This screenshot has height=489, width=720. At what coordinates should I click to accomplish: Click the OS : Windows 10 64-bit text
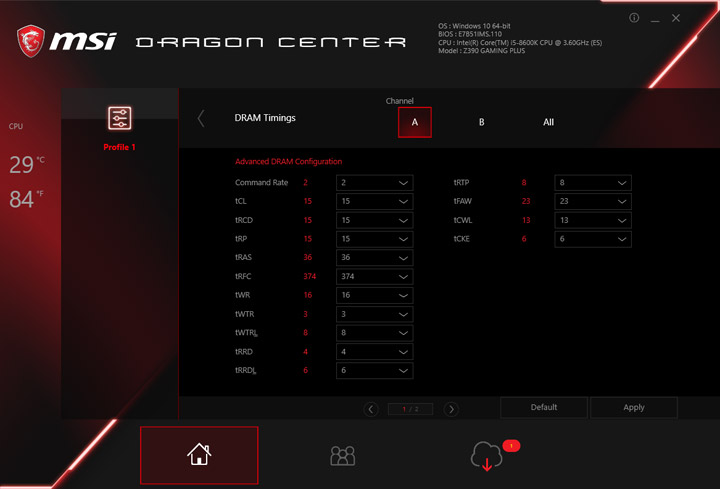point(474,26)
